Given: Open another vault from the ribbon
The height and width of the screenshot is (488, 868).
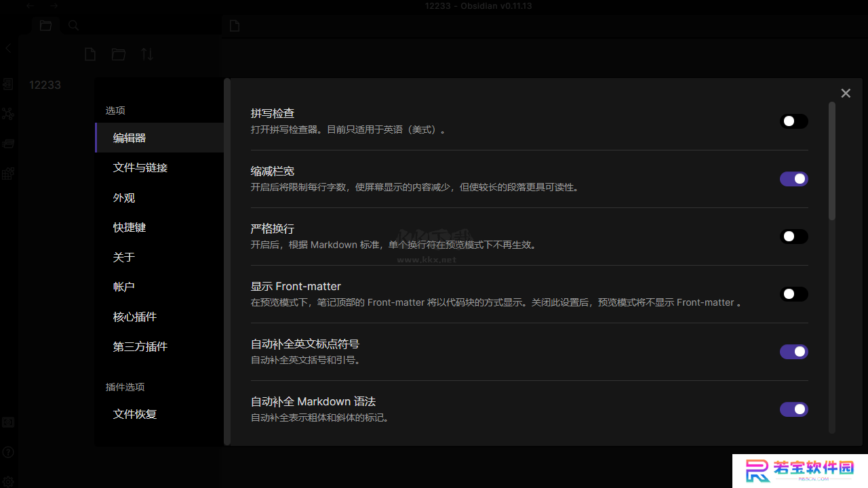Looking at the screenshot, I should [x=8, y=422].
